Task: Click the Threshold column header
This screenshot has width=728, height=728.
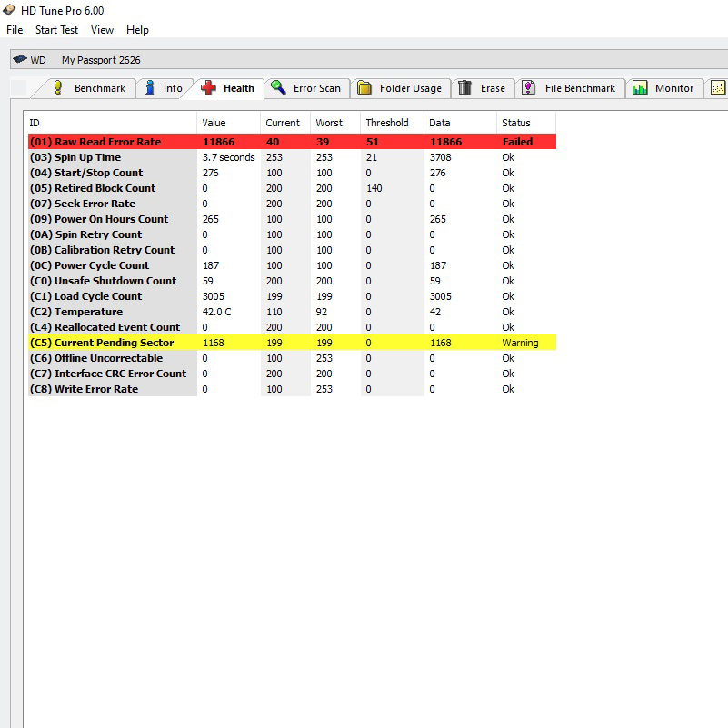Action: pos(392,123)
